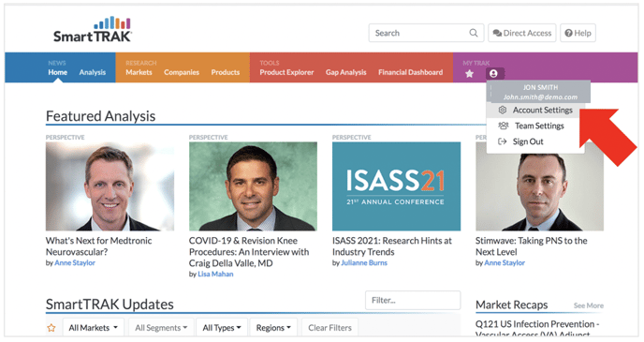This screenshot has width=644, height=342.
Task: Click the Filter... input field
Action: pyautogui.click(x=413, y=300)
